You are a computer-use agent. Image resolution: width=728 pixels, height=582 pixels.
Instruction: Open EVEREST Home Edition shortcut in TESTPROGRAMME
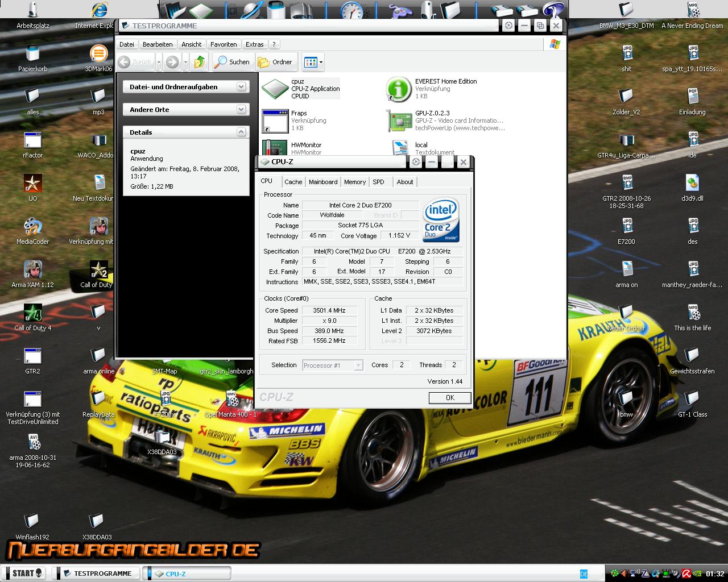click(x=432, y=89)
